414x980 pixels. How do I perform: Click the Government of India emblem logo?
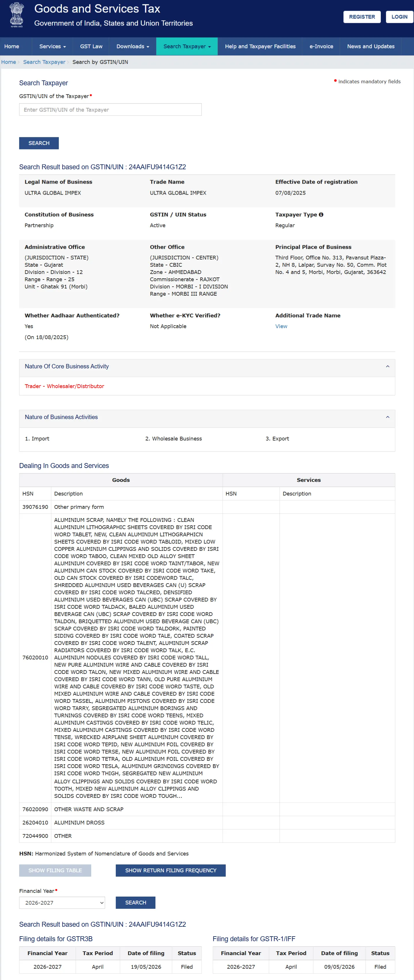point(16,15)
